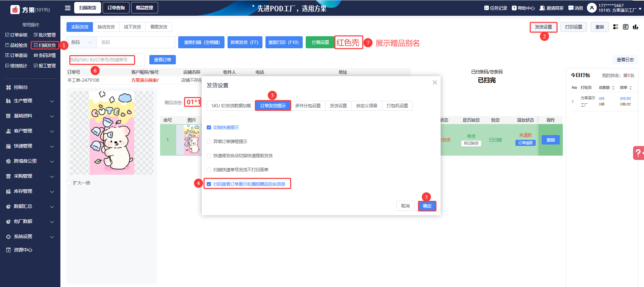The height and width of the screenshot is (287, 644).
Task: Toggle the hamburger sidebar menu icon
Action: coord(68,8)
